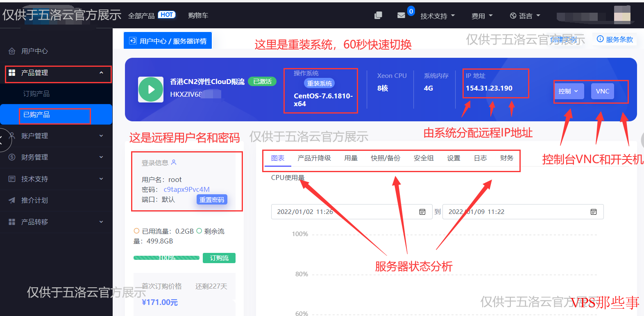The width and height of the screenshot is (644, 316).
Task: Open the 技术支持 dropdown in top bar
Action: 438,16
